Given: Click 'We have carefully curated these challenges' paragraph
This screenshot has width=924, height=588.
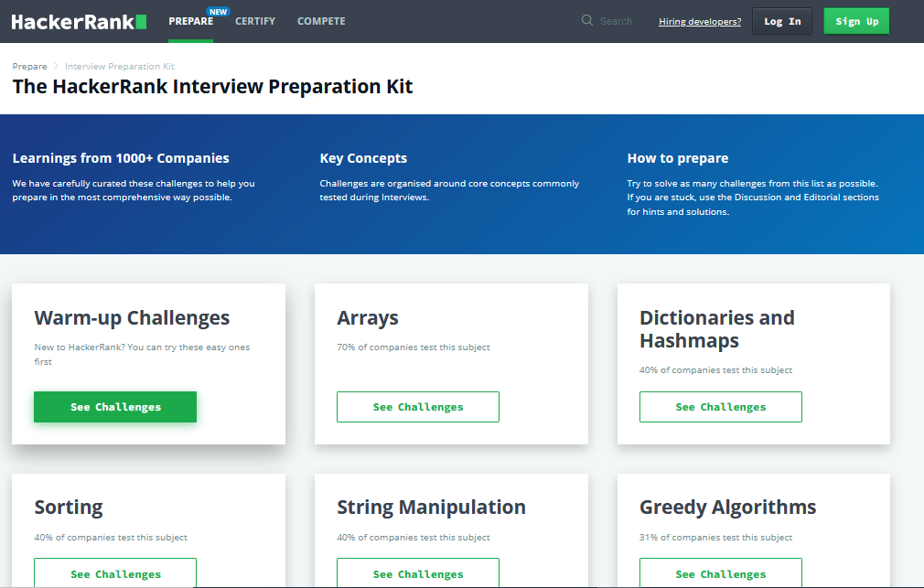Looking at the screenshot, I should (x=134, y=190).
